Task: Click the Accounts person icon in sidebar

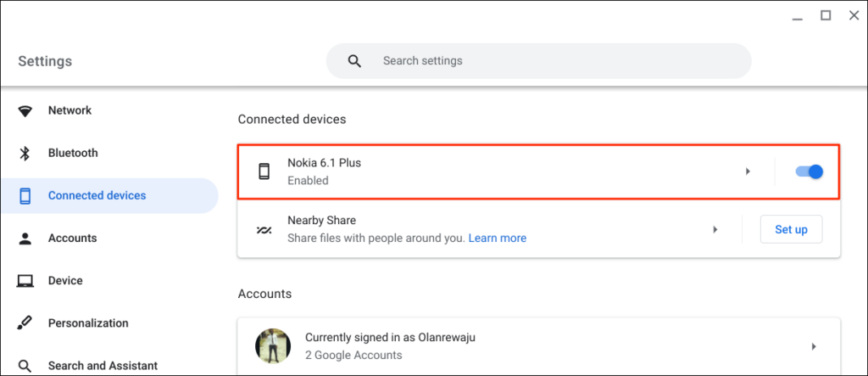Action: 25,239
